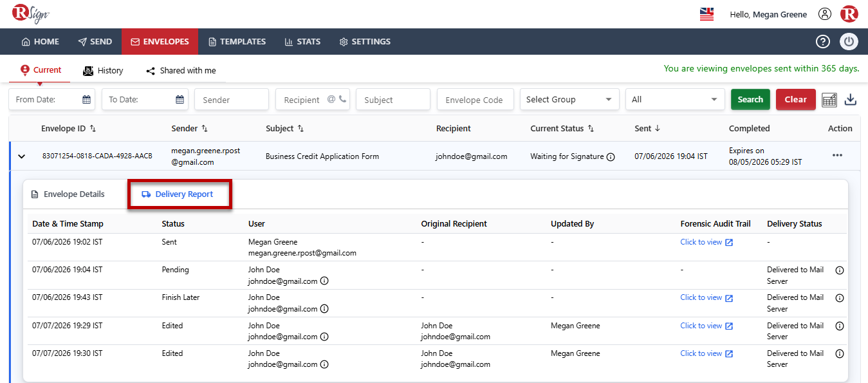Open the user profile icon

click(x=824, y=14)
